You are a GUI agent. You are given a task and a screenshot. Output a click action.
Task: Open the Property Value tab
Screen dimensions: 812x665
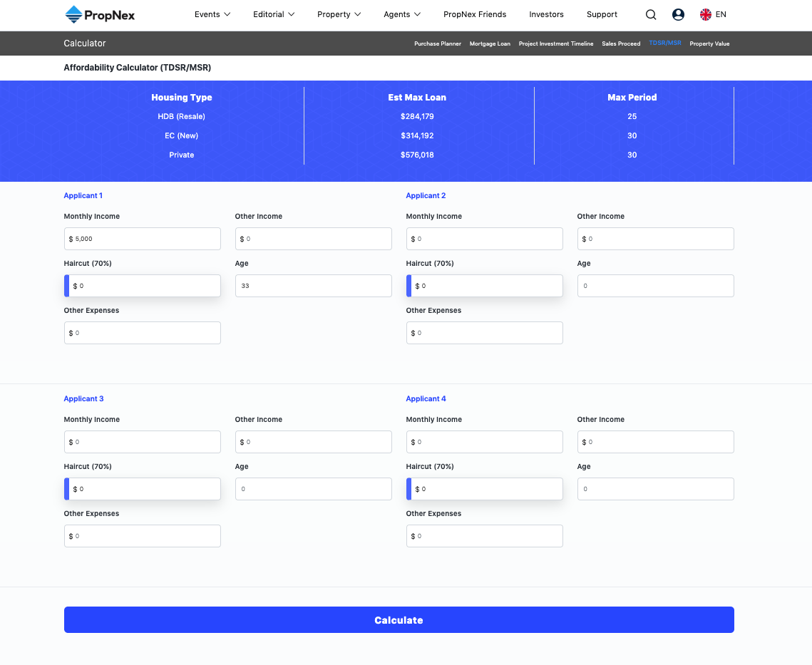709,43
